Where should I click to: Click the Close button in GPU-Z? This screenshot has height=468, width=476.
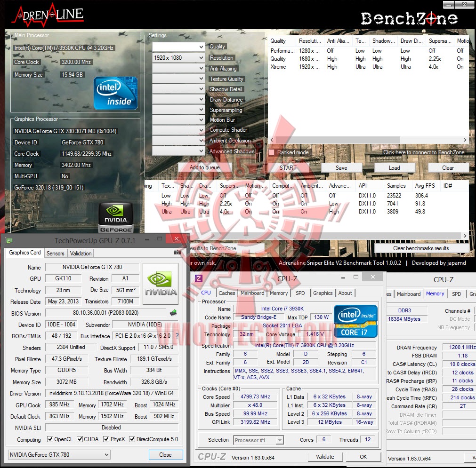click(165, 455)
